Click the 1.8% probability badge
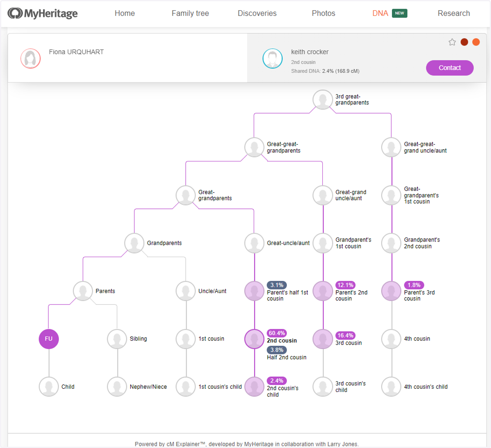Screen dimensions: 491x448 click(414, 285)
